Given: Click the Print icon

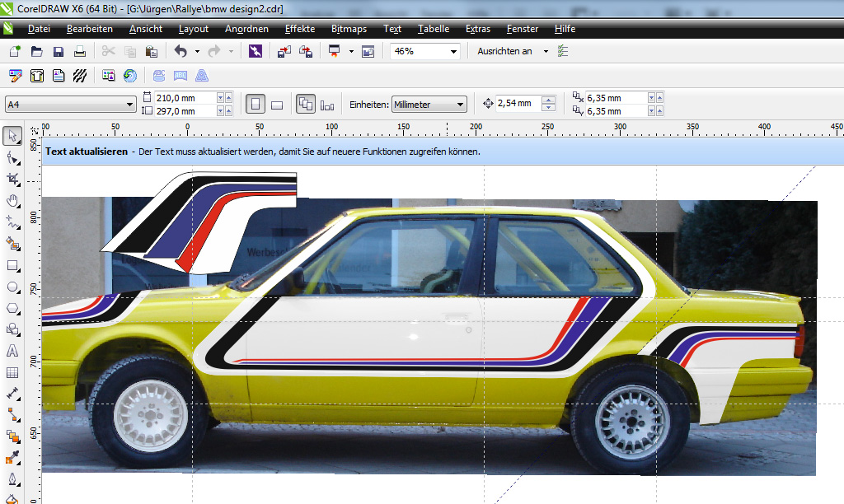Looking at the screenshot, I should point(80,51).
